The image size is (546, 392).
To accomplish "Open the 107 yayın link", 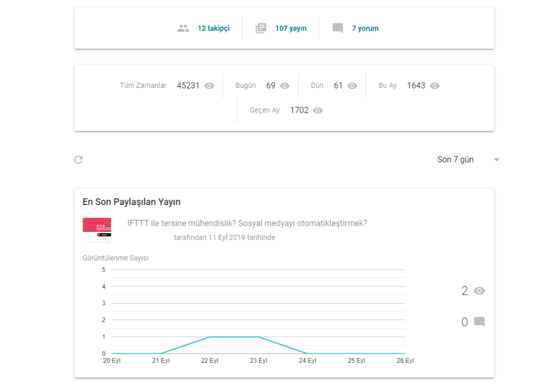I will tap(291, 28).
